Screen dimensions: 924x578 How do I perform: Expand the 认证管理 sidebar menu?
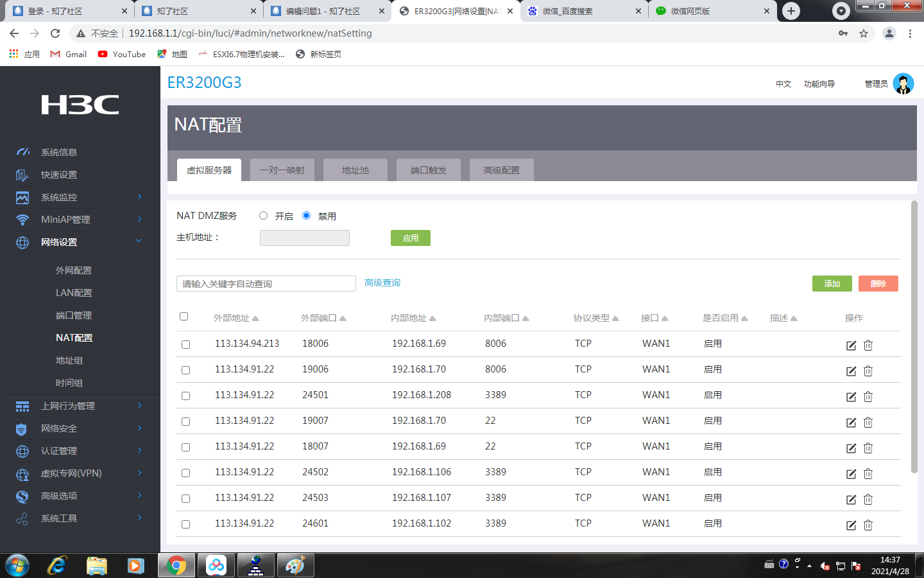80,451
